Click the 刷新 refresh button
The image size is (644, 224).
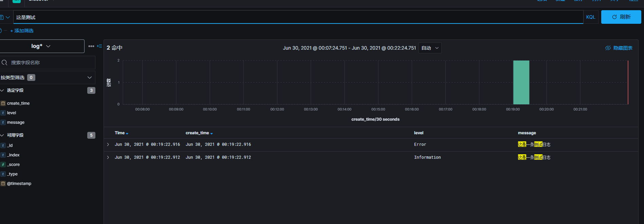pos(621,17)
